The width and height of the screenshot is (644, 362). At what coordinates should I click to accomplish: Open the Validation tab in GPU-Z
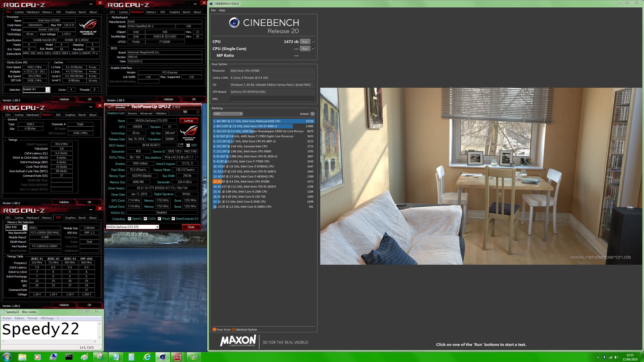pyautogui.click(x=161, y=113)
